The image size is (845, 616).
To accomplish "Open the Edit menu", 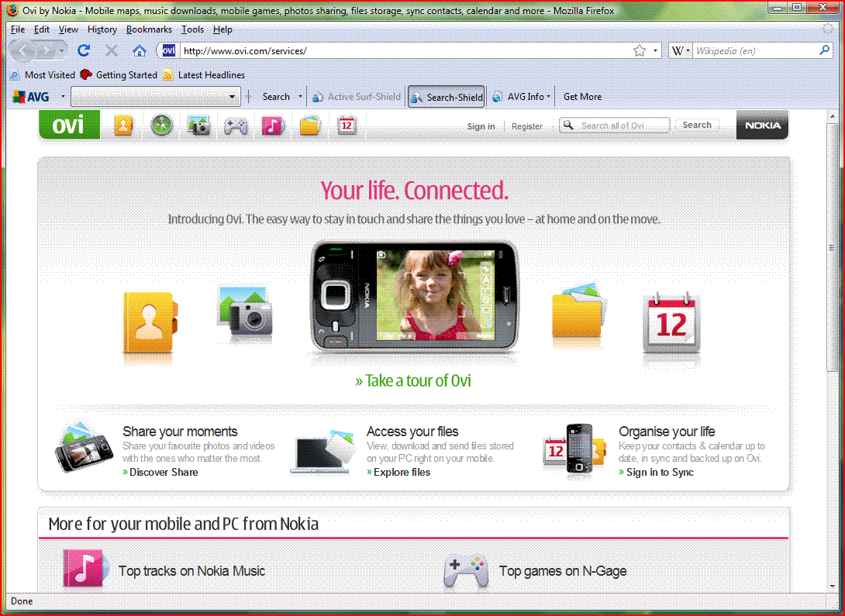I will click(42, 29).
